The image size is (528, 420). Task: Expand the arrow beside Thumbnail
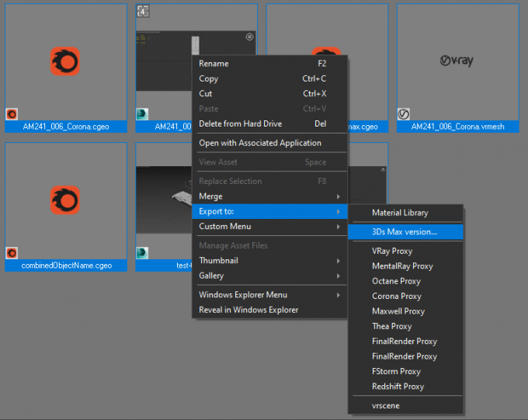(x=338, y=261)
